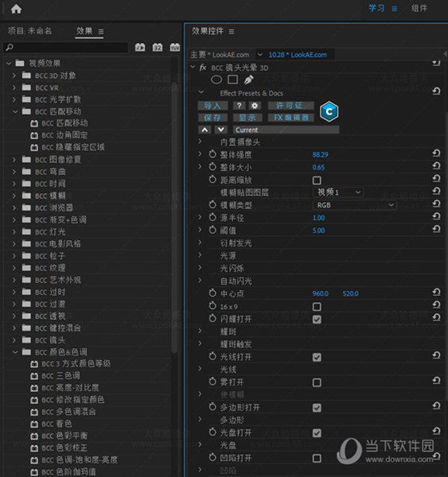Open the 模糊类型 RGB dropdown
This screenshot has width=448, height=477.
355,205
